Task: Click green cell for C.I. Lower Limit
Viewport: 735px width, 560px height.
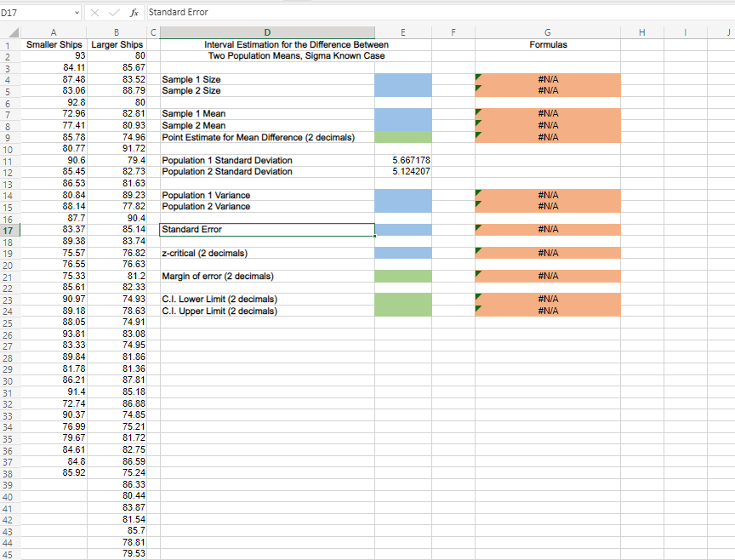Action: pos(403,299)
